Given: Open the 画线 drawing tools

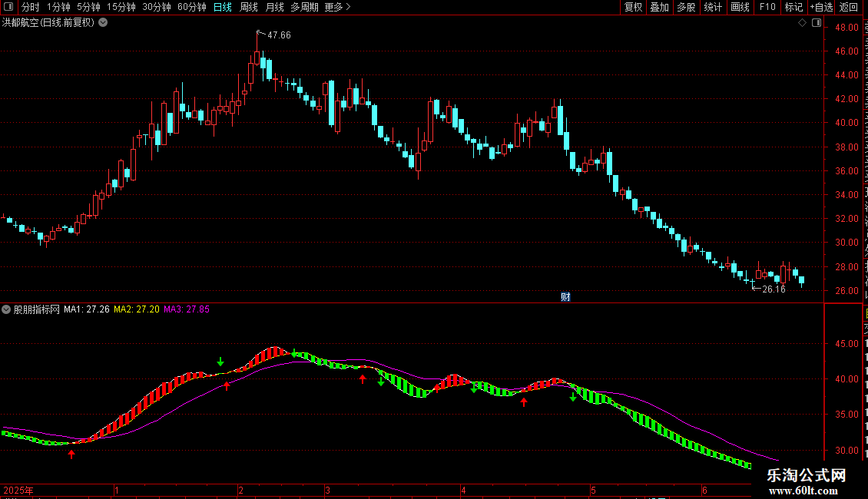Looking at the screenshot, I should 740,7.
